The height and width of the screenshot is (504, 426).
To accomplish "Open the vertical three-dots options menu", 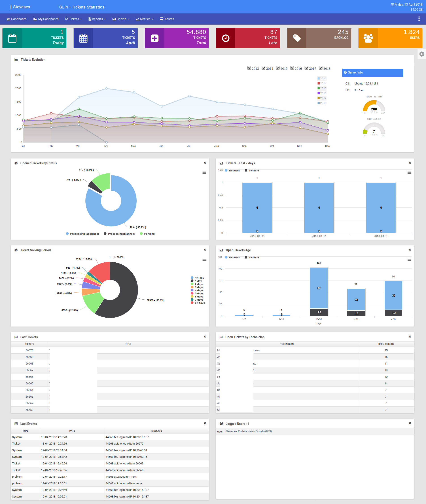I will [419, 19].
